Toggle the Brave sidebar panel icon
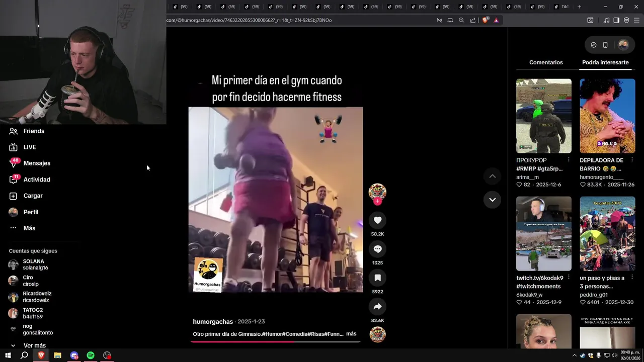 point(616,20)
